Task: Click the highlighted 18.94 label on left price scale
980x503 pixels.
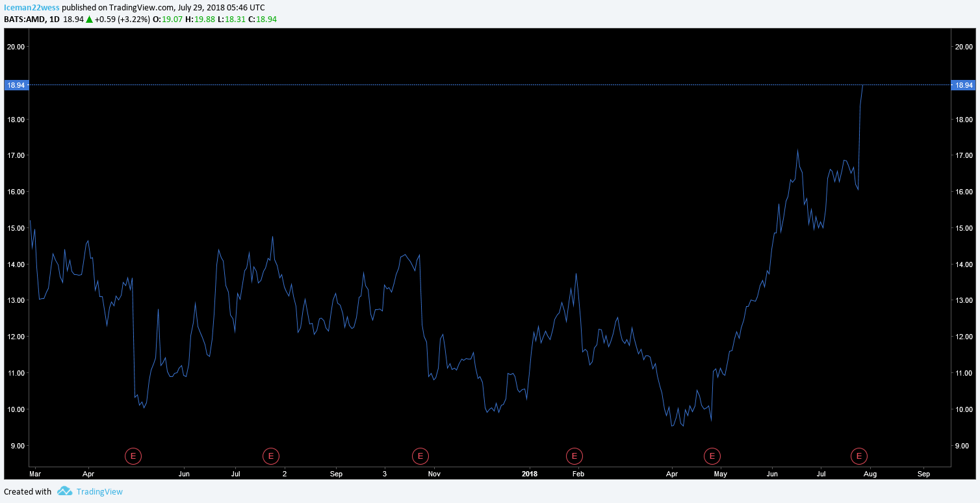Action: coord(16,85)
